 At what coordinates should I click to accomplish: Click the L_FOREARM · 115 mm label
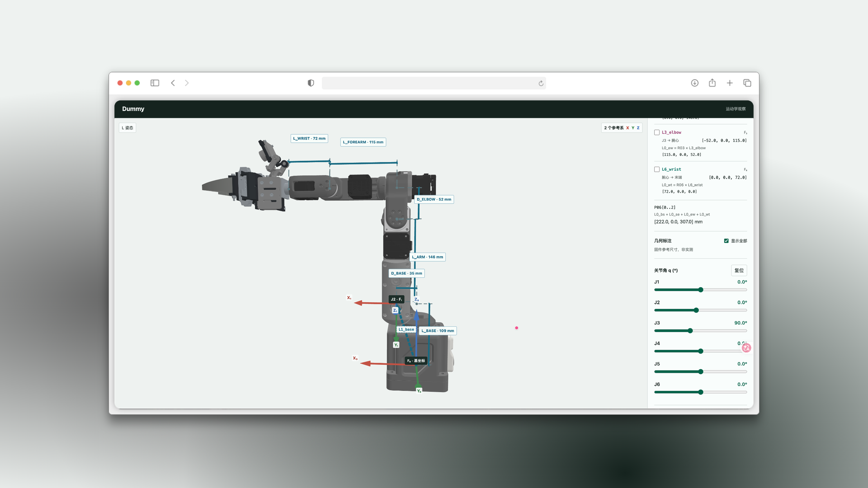[x=363, y=142]
